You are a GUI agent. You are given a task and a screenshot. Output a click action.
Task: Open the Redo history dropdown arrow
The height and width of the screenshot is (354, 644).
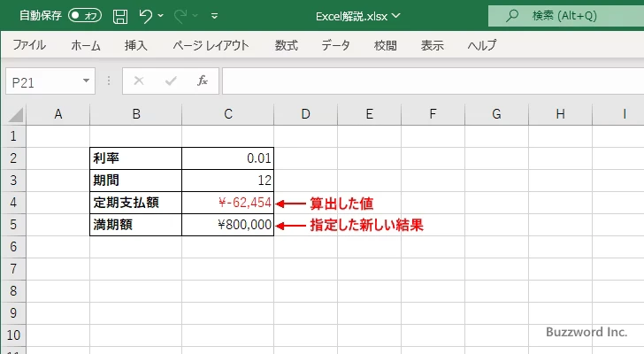click(195, 16)
